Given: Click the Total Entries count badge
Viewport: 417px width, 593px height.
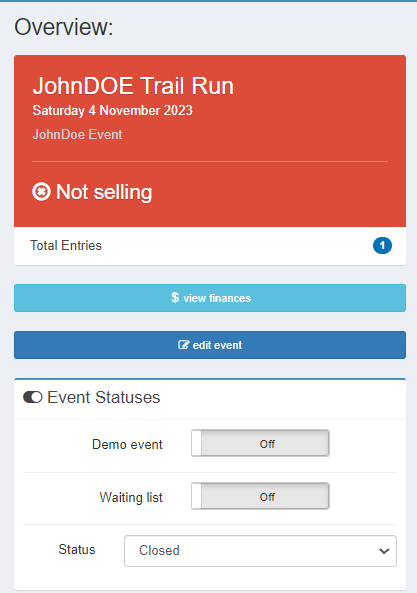Looking at the screenshot, I should click(x=382, y=246).
